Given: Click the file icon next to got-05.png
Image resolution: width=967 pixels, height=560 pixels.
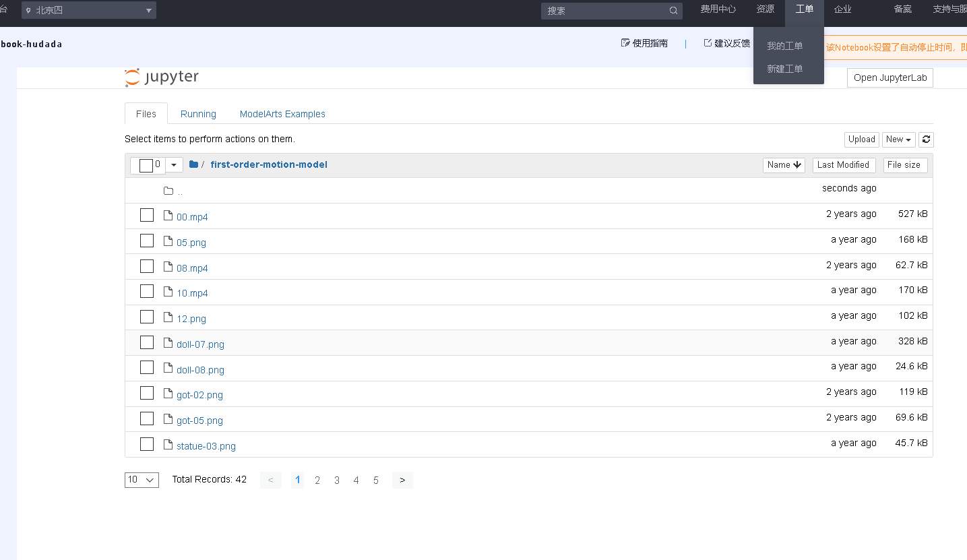Looking at the screenshot, I should tap(168, 419).
